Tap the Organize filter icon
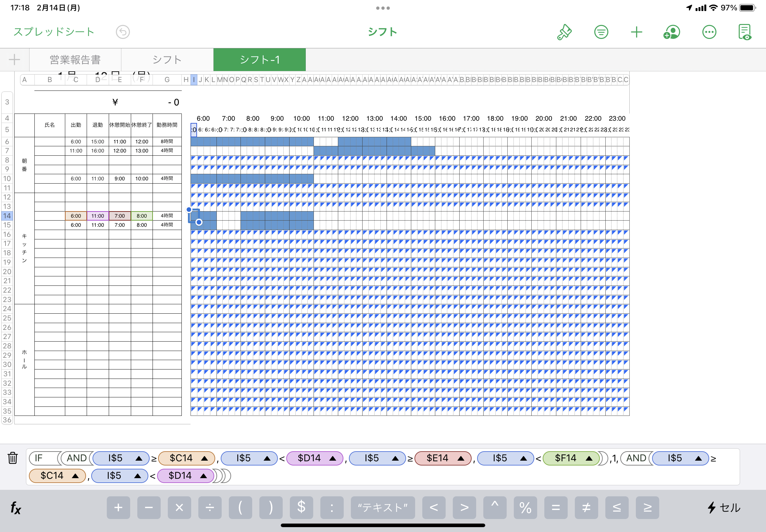Viewport: 766px width, 532px height. (x=601, y=32)
